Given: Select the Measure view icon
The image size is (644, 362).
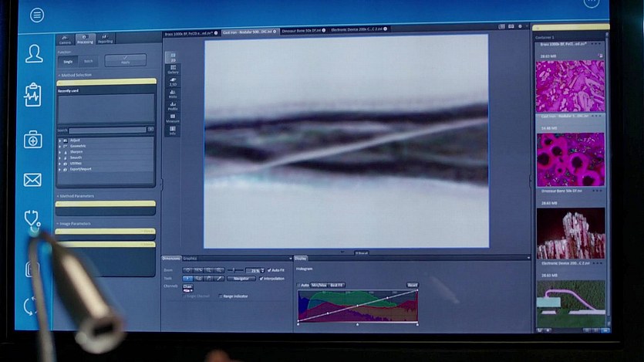Looking at the screenshot, I should (173, 119).
